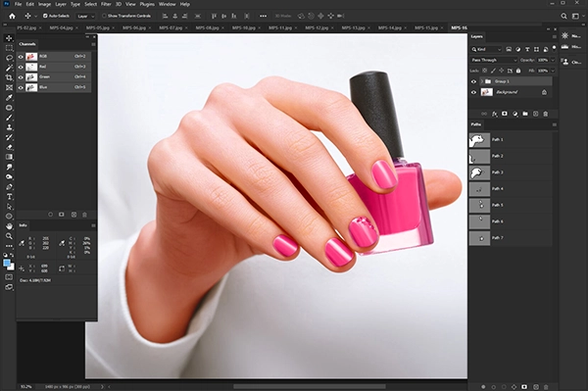This screenshot has width=588, height=391.
Task: Open the File menu
Action: tap(18, 4)
